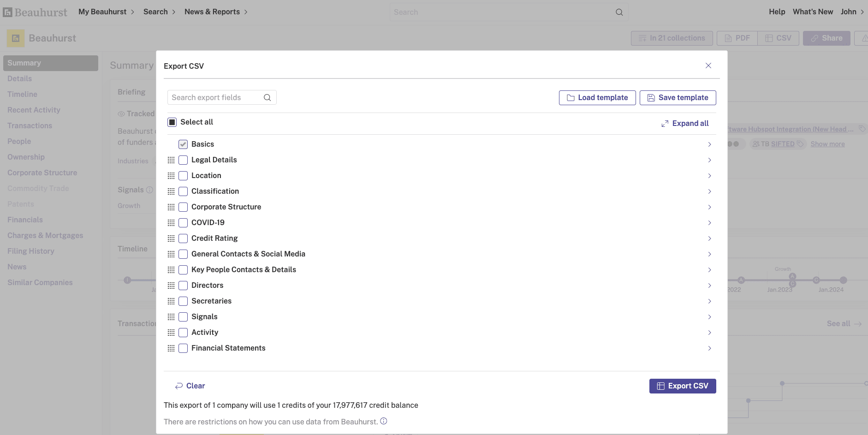
Task: Click the drag handle for Credit Rating
Action: coord(171,238)
